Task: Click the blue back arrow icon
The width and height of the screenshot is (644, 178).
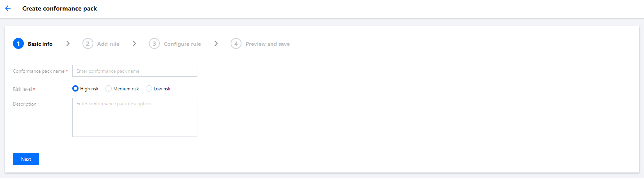Action: point(8,8)
